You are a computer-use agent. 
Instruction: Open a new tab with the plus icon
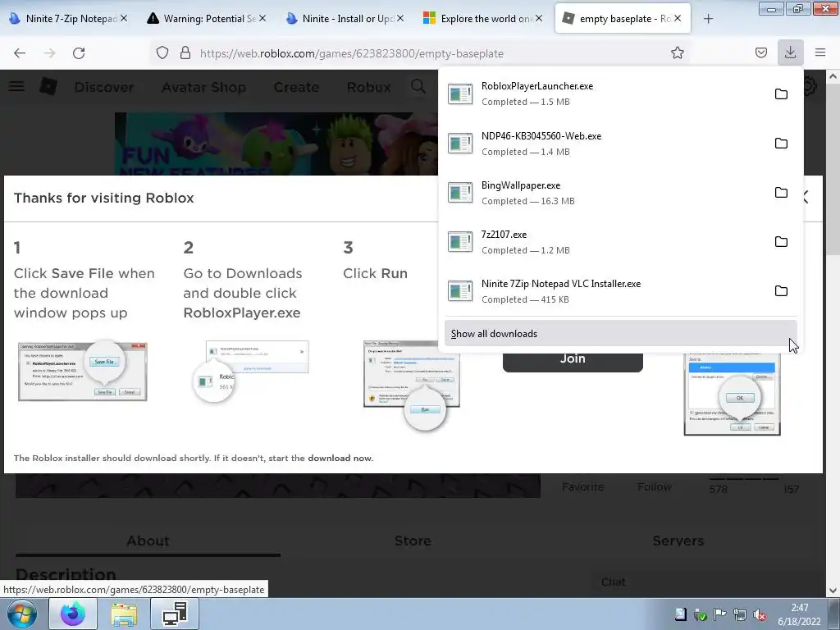click(x=708, y=19)
